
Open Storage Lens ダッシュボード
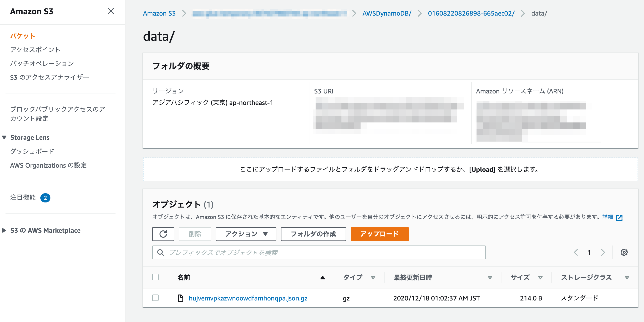pyautogui.click(x=32, y=151)
